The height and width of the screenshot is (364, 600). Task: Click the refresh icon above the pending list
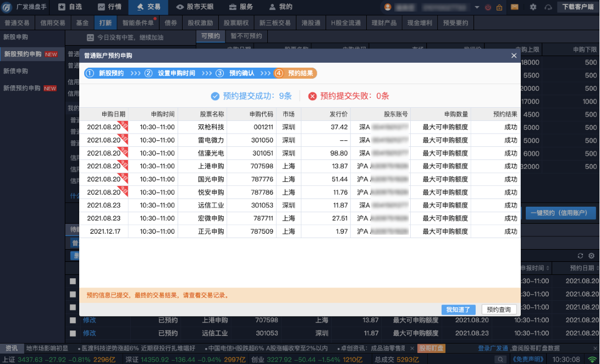point(580,256)
